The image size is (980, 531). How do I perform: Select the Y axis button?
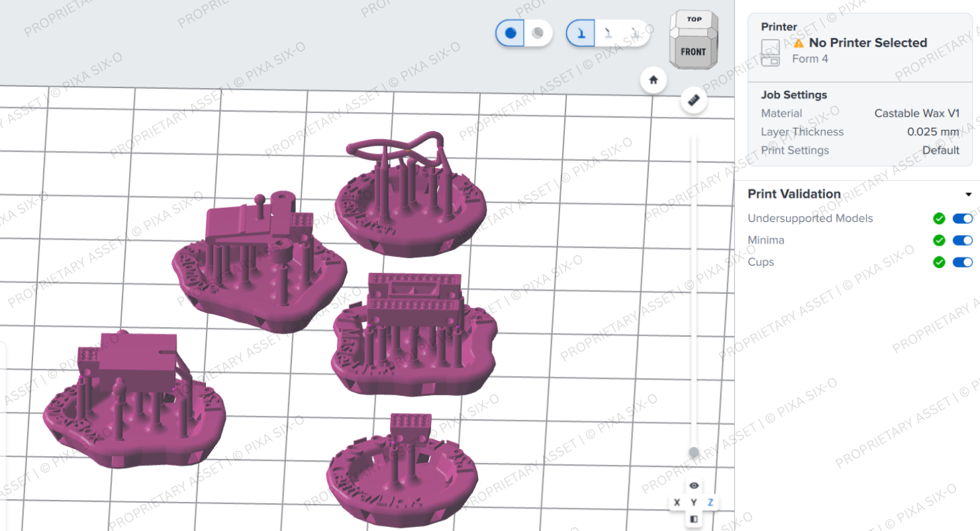click(693, 503)
